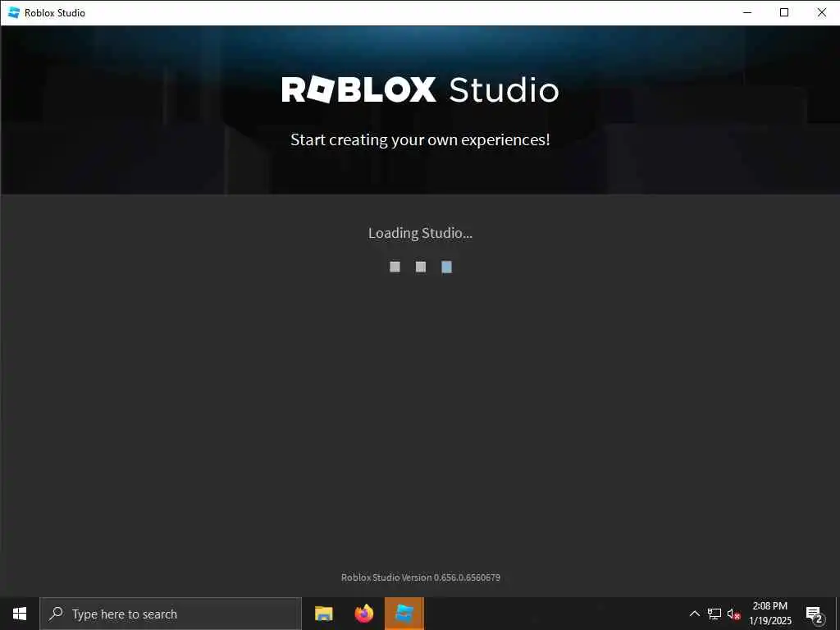Select the Roblox Studio taskbar icon

pyautogui.click(x=404, y=614)
